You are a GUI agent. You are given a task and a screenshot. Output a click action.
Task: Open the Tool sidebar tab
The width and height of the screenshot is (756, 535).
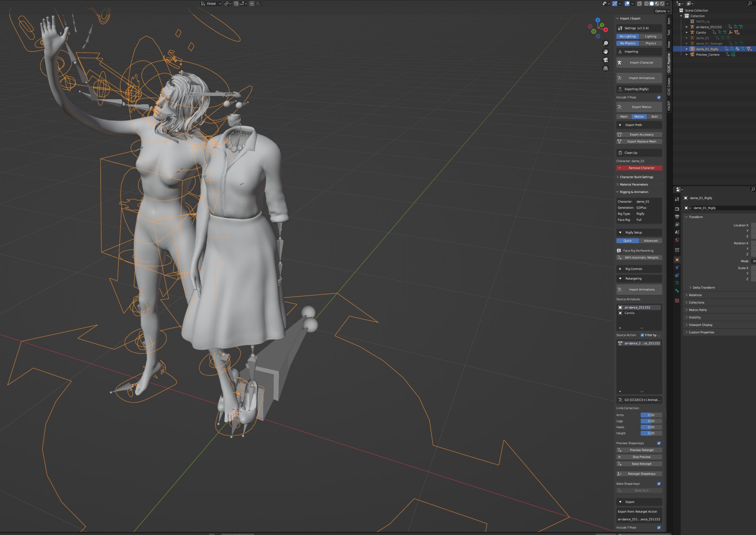(x=669, y=32)
